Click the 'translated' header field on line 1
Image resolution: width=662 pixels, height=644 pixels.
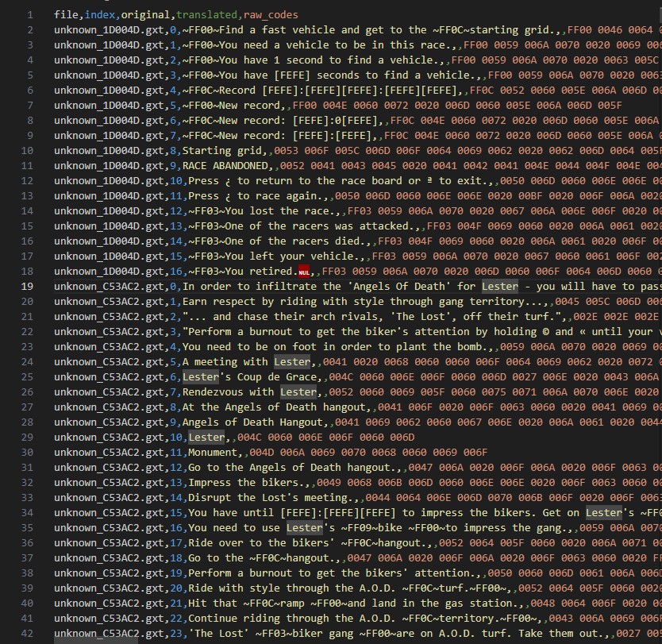point(206,15)
